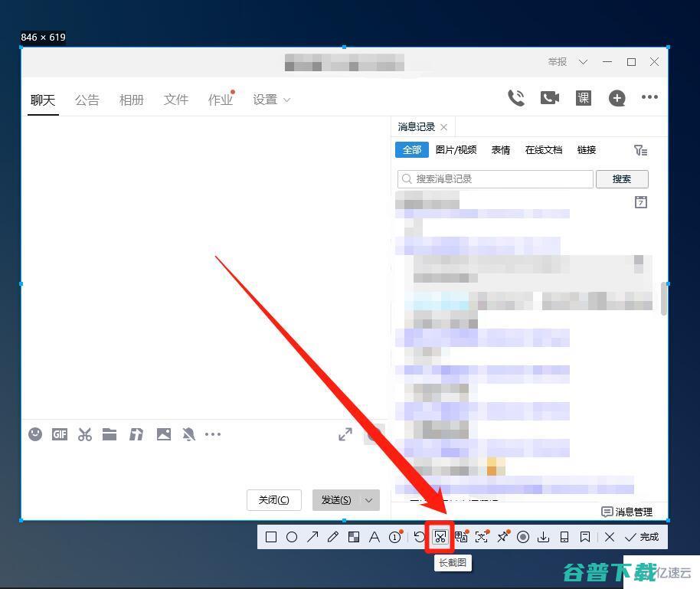The height and width of the screenshot is (589, 700).
Task: Focus the 搜索消息记录 search field
Action: coord(495,179)
